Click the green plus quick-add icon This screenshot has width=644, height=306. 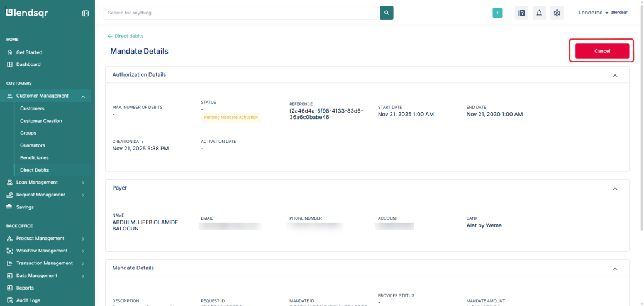click(x=497, y=13)
